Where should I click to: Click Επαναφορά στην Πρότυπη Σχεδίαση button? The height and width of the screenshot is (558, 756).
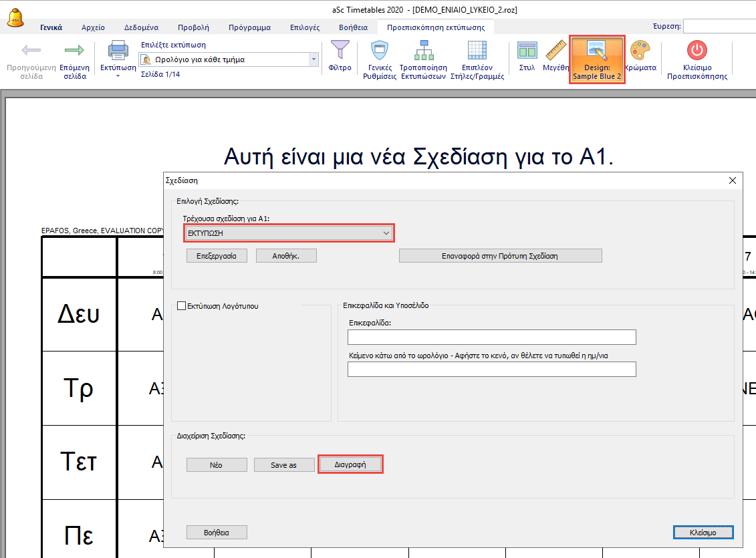pyautogui.click(x=500, y=256)
